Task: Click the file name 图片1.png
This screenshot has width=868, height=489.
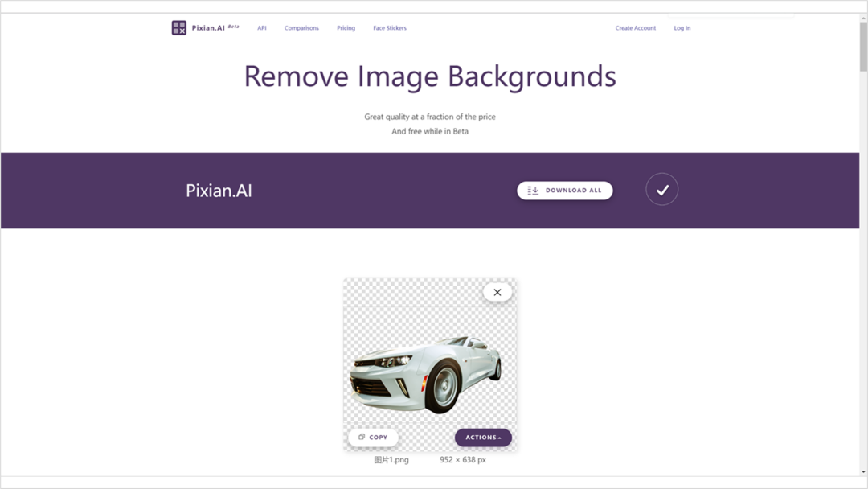Action: coord(391,460)
